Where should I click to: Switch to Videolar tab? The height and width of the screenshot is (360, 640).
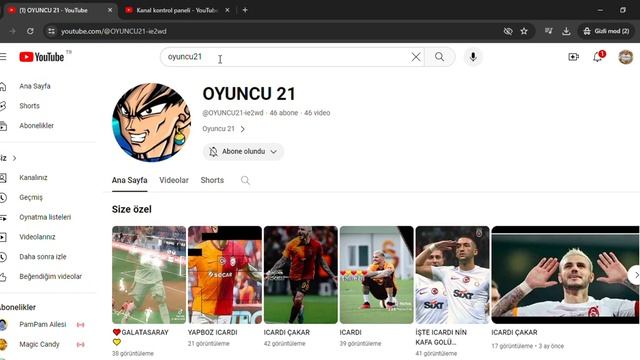pos(174,180)
